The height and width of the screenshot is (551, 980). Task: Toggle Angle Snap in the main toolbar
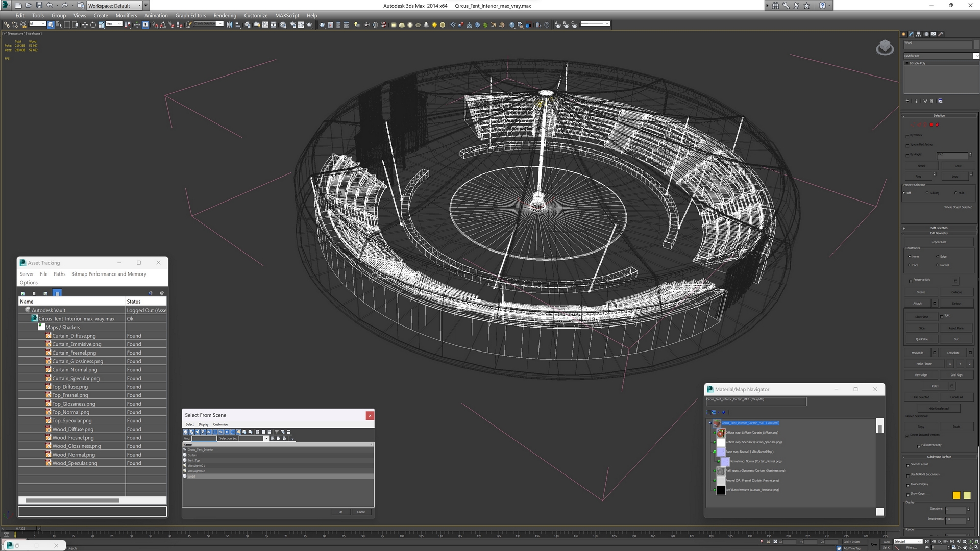163,24
